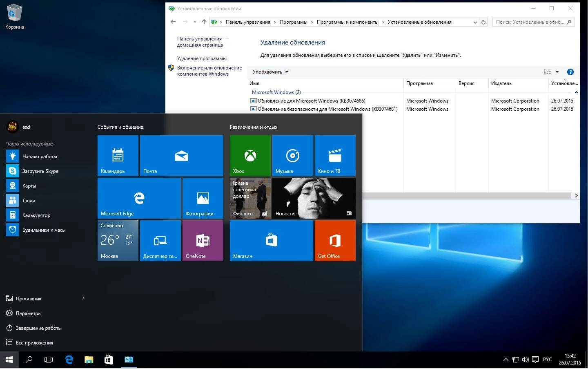Open Включение или отключение компонентов Windows
Image resolution: width=588 pixels, height=369 pixels.
(209, 71)
